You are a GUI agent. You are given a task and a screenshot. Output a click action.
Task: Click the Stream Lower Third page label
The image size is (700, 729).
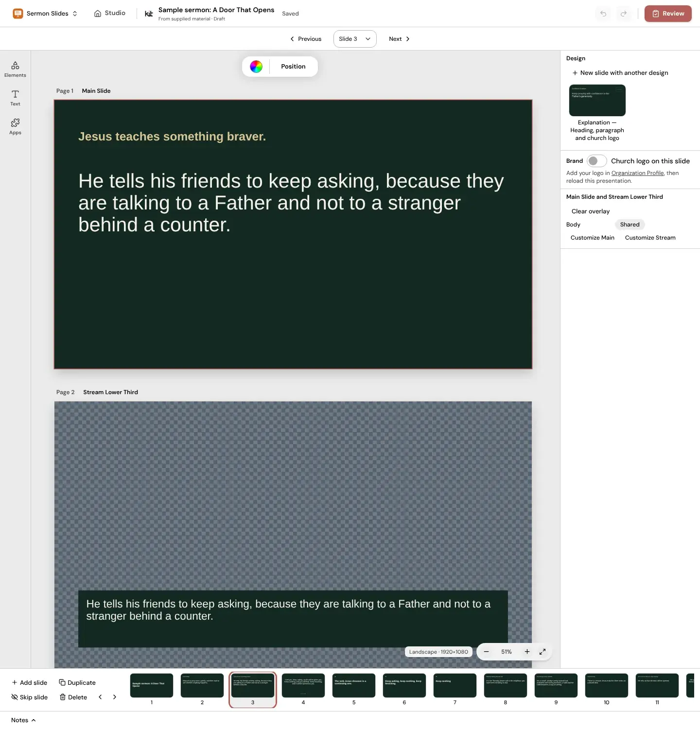[110, 392]
